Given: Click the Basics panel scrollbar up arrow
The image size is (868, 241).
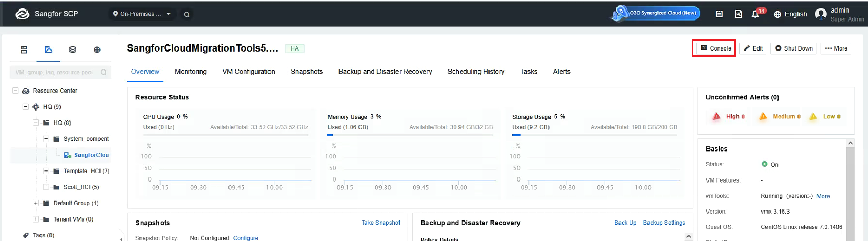Looking at the screenshot, I should tap(851, 143).
